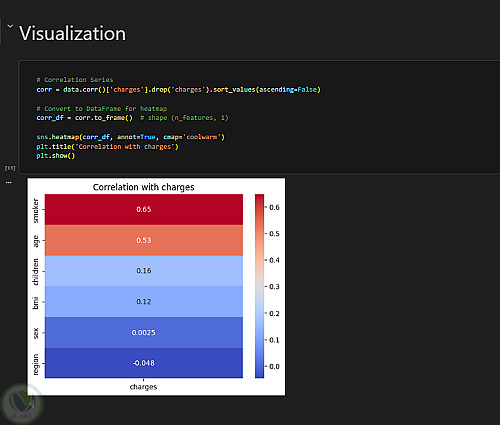
Task: Click the age 0.53 heatmap cell
Action: pyautogui.click(x=144, y=240)
